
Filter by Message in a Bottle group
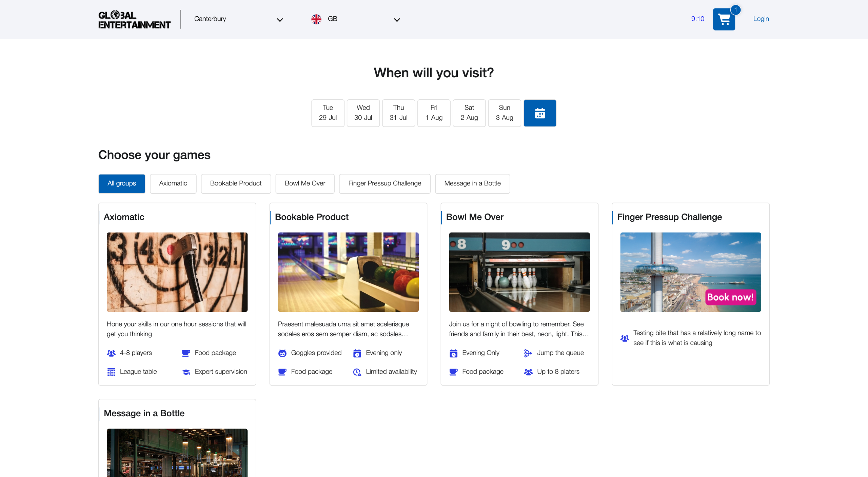click(472, 183)
